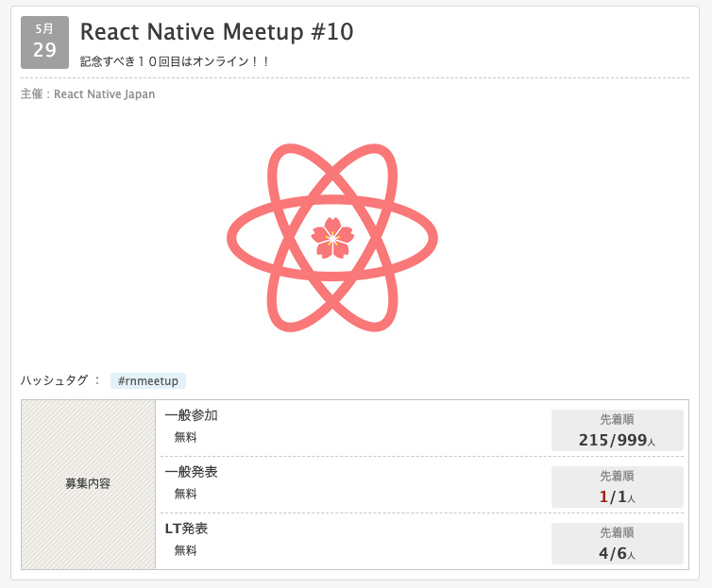
Task: Open the #rnmeetup hashtag tag
Action: coord(148,380)
